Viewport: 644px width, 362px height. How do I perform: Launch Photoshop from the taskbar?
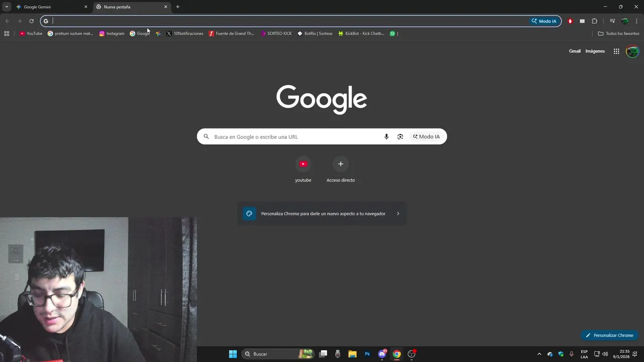coord(367,354)
